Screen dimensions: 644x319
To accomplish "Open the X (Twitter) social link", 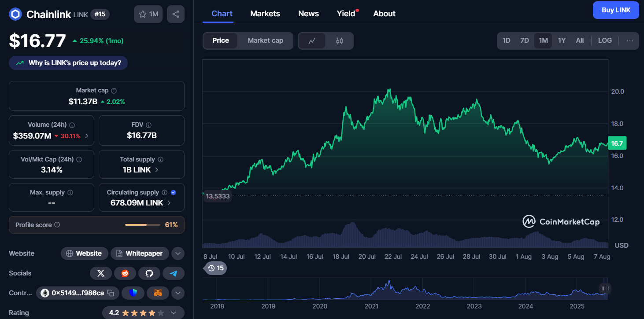I will (101, 273).
